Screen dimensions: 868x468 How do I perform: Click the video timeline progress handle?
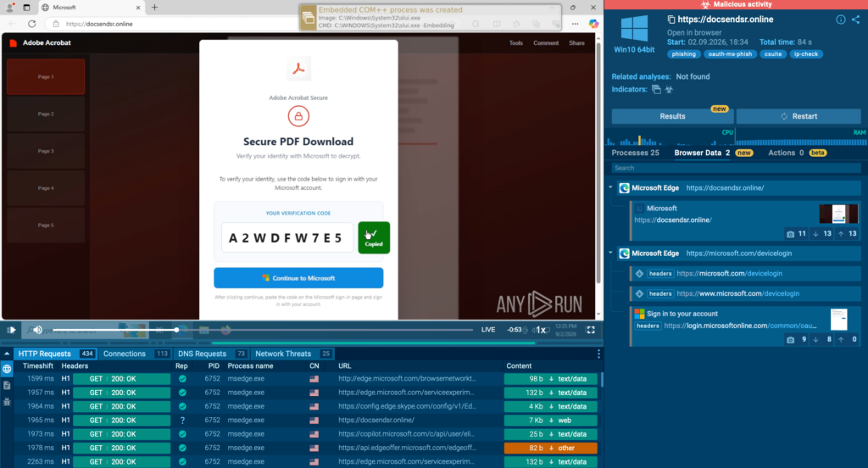(176, 330)
